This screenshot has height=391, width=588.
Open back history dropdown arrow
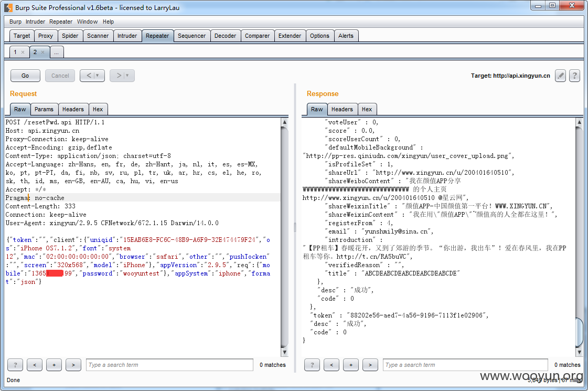[x=97, y=76]
